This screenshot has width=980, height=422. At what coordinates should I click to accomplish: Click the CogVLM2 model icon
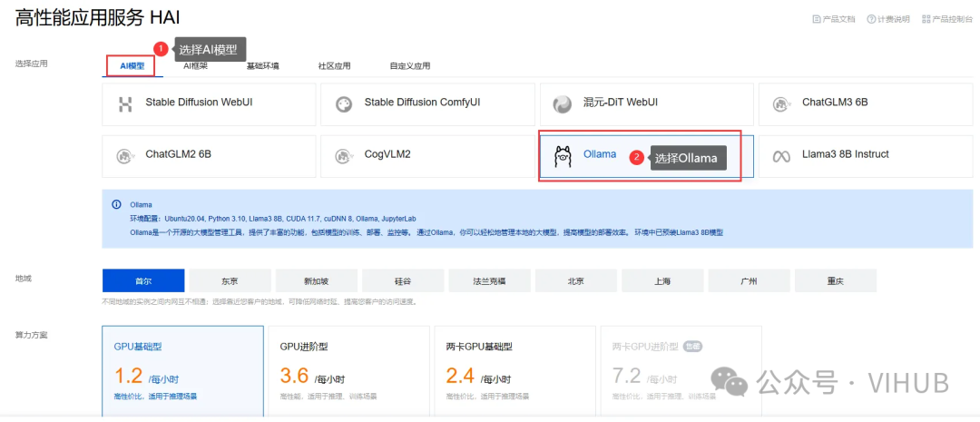pyautogui.click(x=343, y=156)
